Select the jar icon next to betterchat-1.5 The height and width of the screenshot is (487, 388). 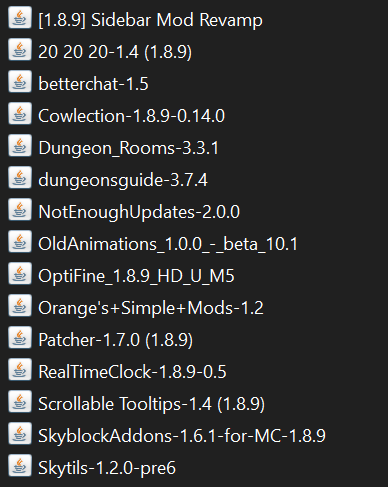(x=20, y=82)
